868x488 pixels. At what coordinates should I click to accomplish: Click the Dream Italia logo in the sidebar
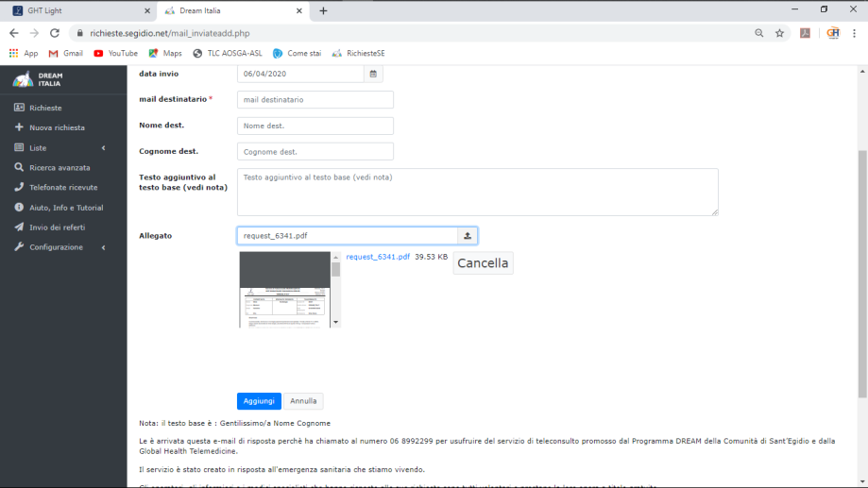click(36, 80)
